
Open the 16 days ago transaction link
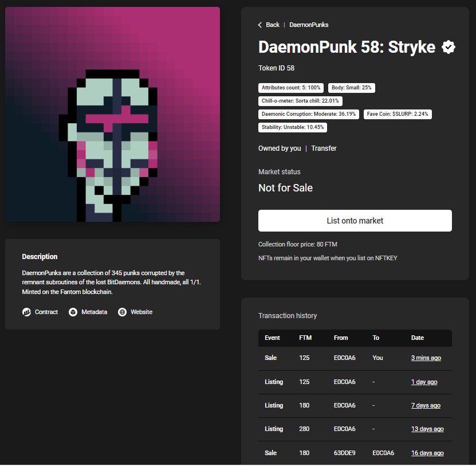coord(427,453)
